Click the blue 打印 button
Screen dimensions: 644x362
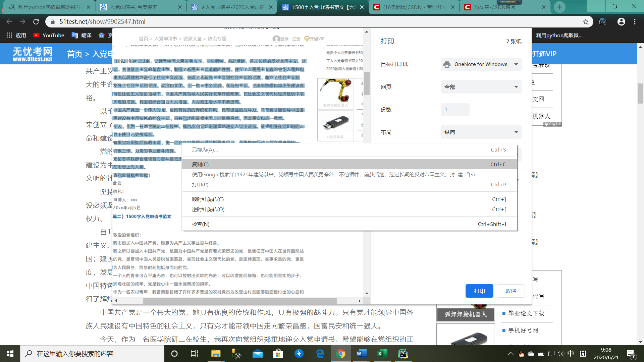[479, 291]
